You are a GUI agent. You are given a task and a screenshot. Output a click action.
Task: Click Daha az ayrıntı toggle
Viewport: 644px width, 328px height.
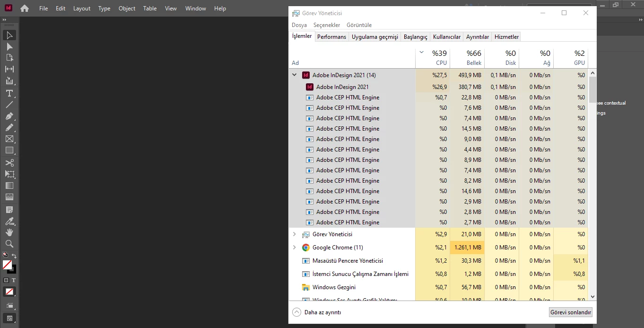pyautogui.click(x=316, y=312)
